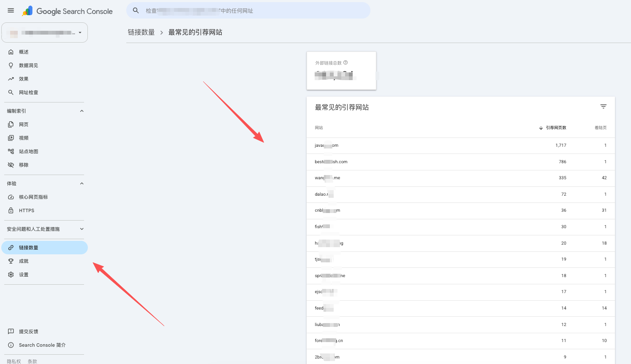Open 条款 terms link
This screenshot has width=631, height=364.
[x=33, y=361]
